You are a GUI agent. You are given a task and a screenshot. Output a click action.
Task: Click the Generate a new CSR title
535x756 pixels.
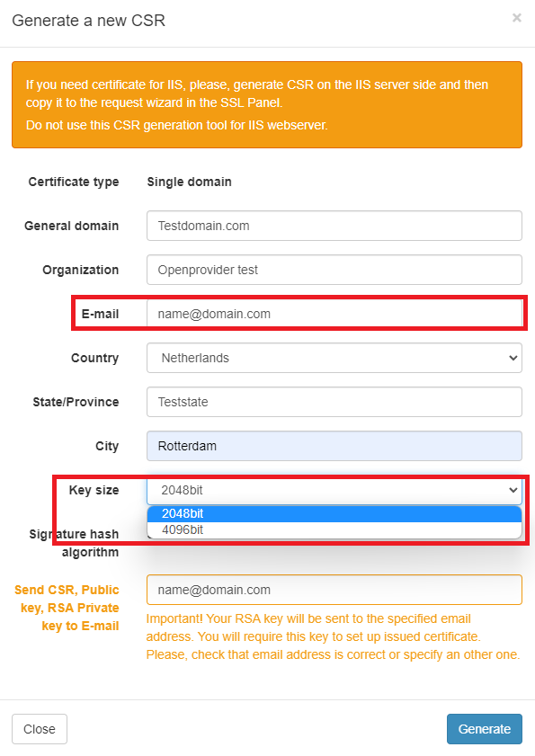tap(87, 20)
